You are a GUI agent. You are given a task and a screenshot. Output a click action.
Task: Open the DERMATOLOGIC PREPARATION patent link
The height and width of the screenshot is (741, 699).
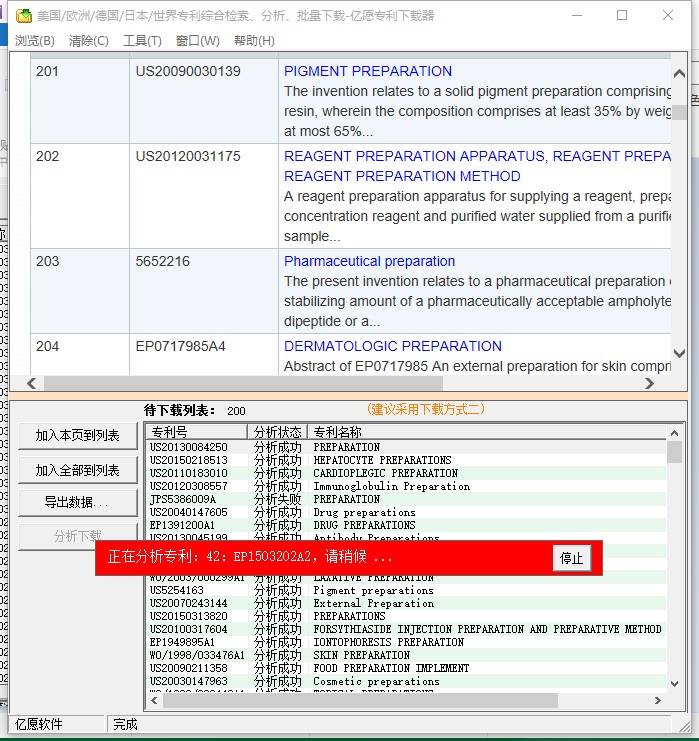[x=393, y=346]
